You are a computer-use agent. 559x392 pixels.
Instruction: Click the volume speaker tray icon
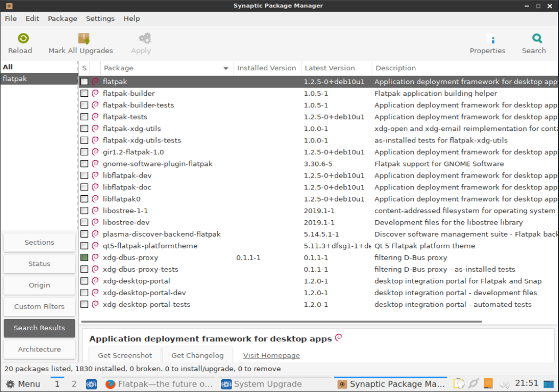click(x=504, y=384)
